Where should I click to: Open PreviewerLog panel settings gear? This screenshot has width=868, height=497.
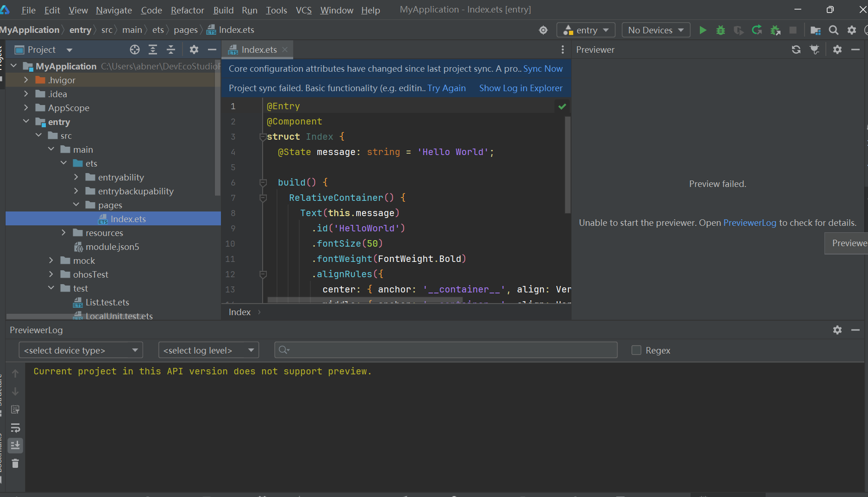pyautogui.click(x=837, y=330)
